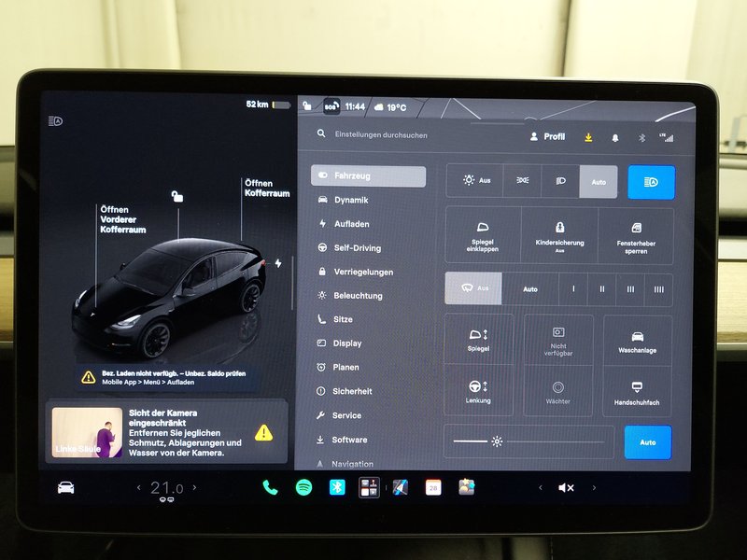Open the Bluetooth app in the dock

[x=337, y=487]
